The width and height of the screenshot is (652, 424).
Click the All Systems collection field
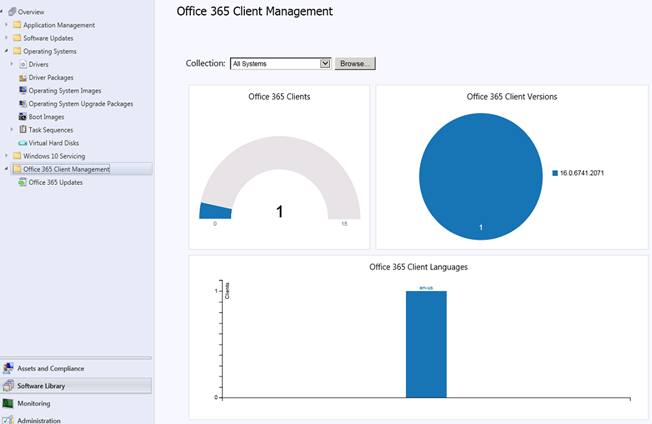point(281,64)
